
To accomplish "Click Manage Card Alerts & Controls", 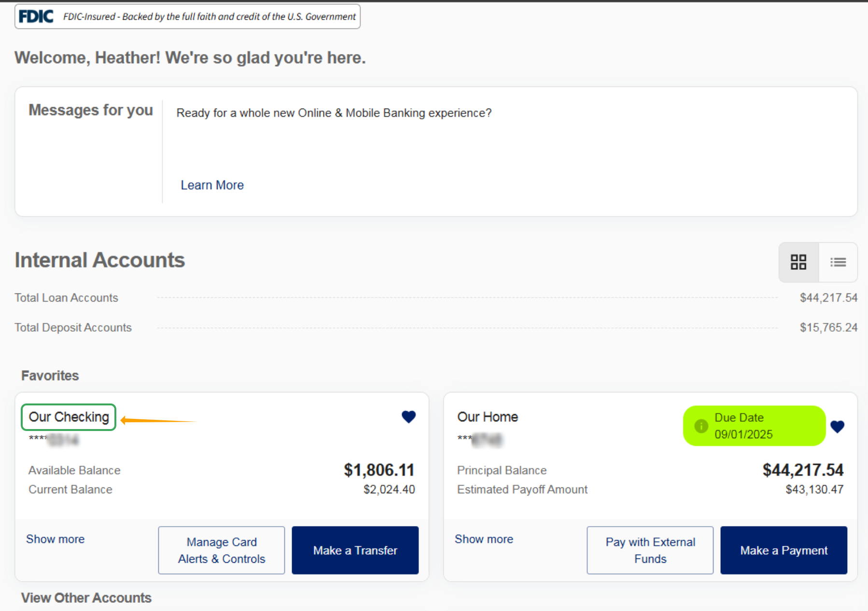I will pyautogui.click(x=222, y=550).
